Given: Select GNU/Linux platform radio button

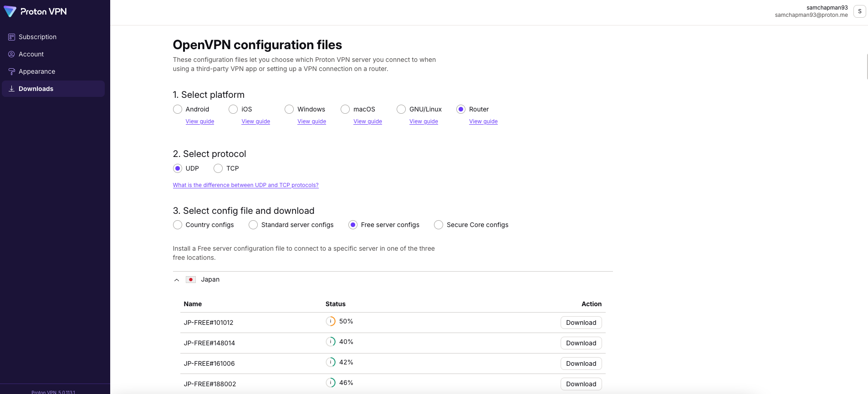Looking at the screenshot, I should [401, 109].
